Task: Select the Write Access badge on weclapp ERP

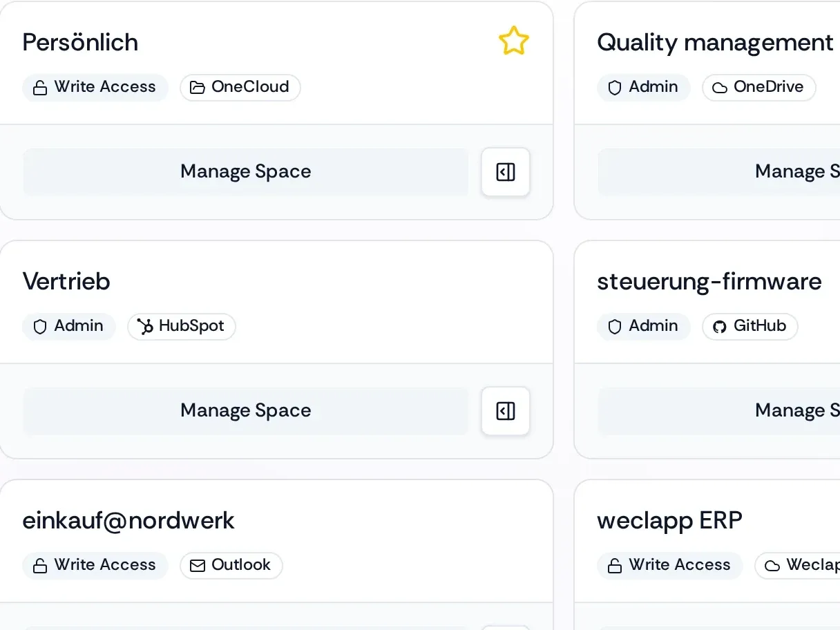Action: click(x=670, y=566)
